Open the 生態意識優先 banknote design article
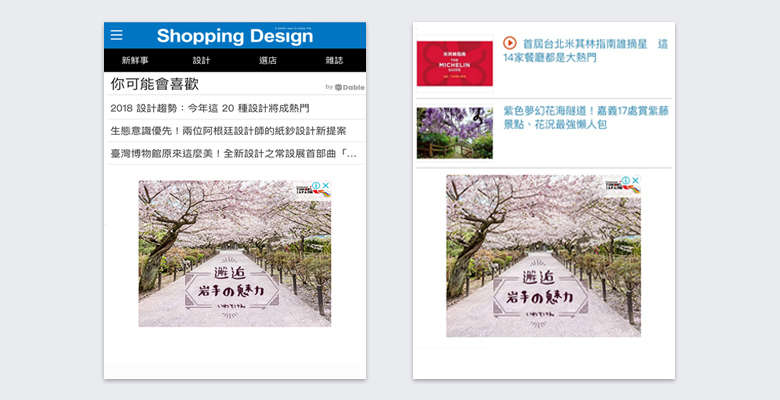This screenshot has height=400, width=780. tap(227, 131)
